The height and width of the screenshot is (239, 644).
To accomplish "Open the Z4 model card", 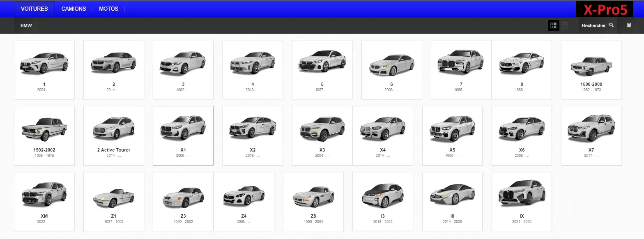I will click(244, 202).
